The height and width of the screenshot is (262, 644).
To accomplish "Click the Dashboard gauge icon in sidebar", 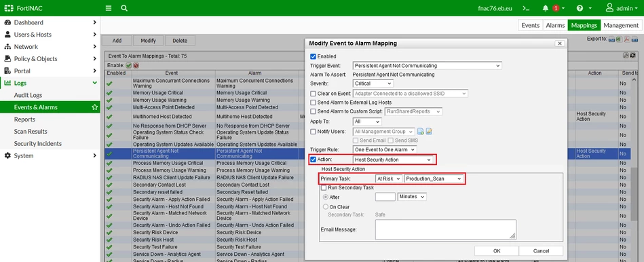I will [x=7, y=22].
